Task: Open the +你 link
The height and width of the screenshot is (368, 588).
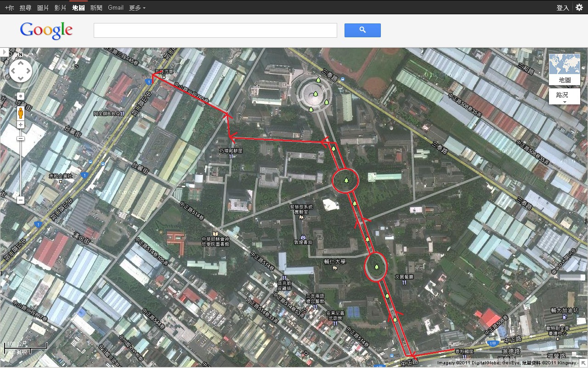Action: [x=9, y=7]
